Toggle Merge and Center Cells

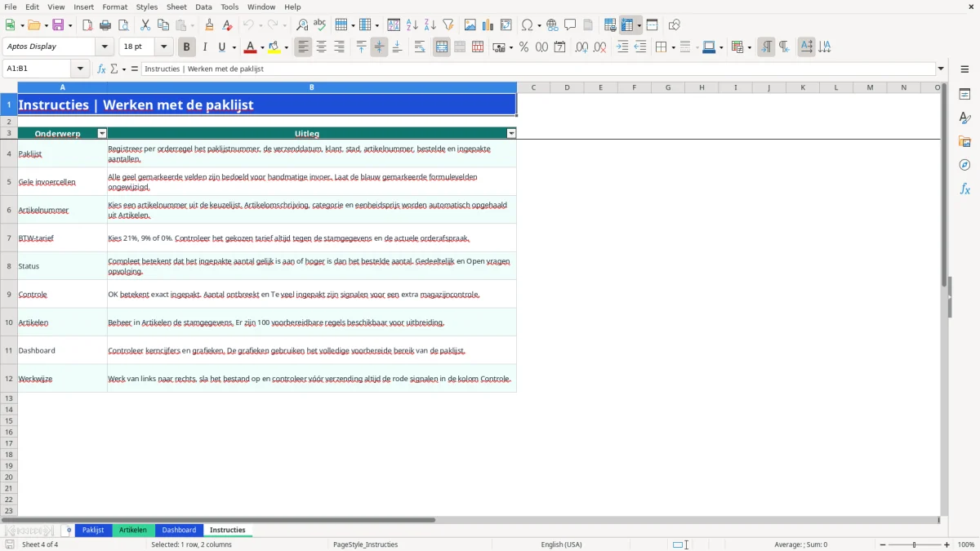click(442, 47)
